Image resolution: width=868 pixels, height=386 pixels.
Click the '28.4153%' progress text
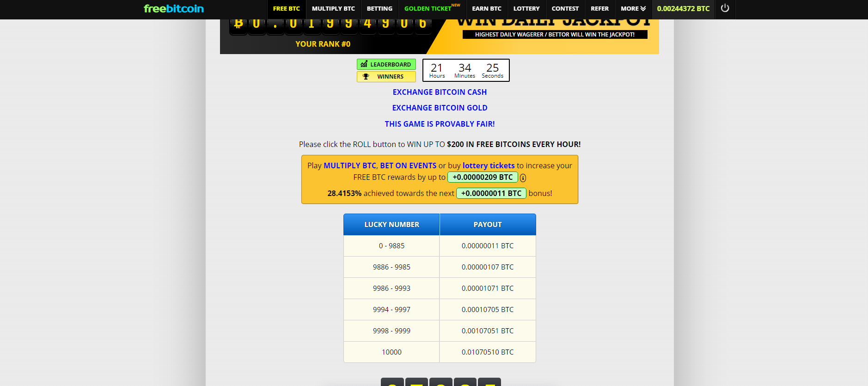pos(344,193)
